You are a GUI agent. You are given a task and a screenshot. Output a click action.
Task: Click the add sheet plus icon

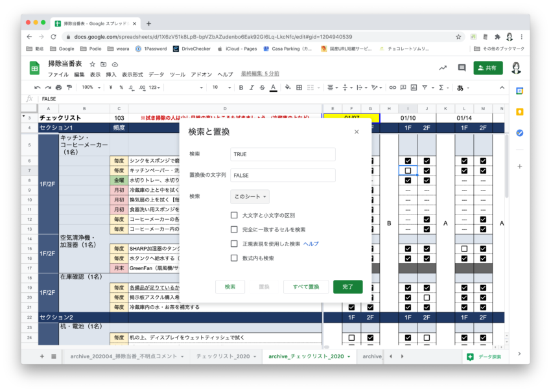coord(42,356)
